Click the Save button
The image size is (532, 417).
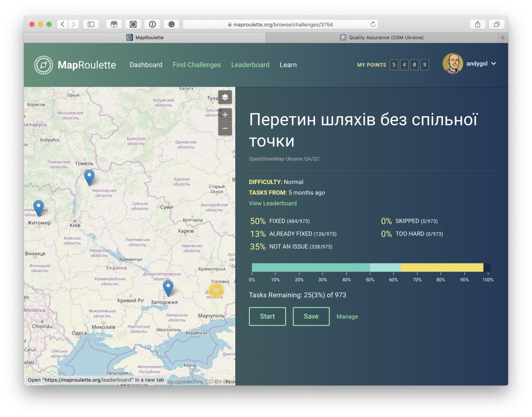(311, 316)
